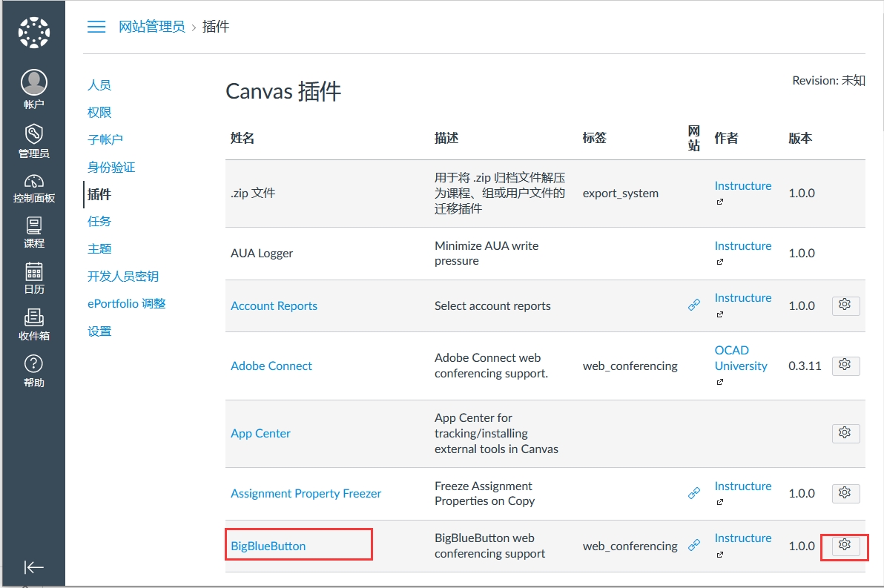Image resolution: width=884 pixels, height=588 pixels.
Task: Collapse the global navigation sidebar arrow
Action: coord(33,567)
